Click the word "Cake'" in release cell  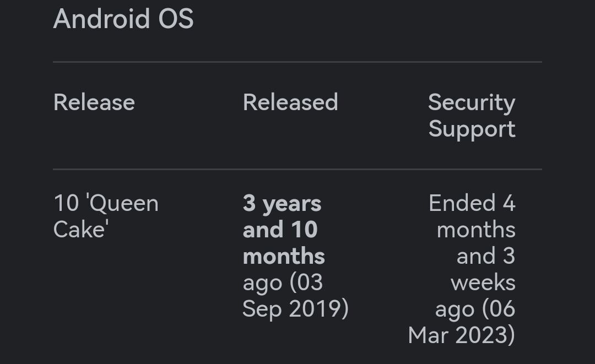point(81,230)
